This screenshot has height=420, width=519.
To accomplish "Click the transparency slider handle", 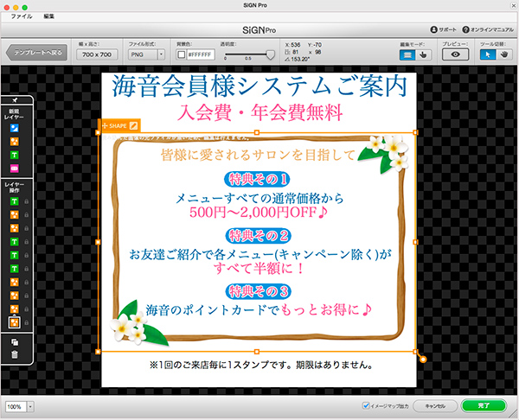I will click(x=270, y=54).
